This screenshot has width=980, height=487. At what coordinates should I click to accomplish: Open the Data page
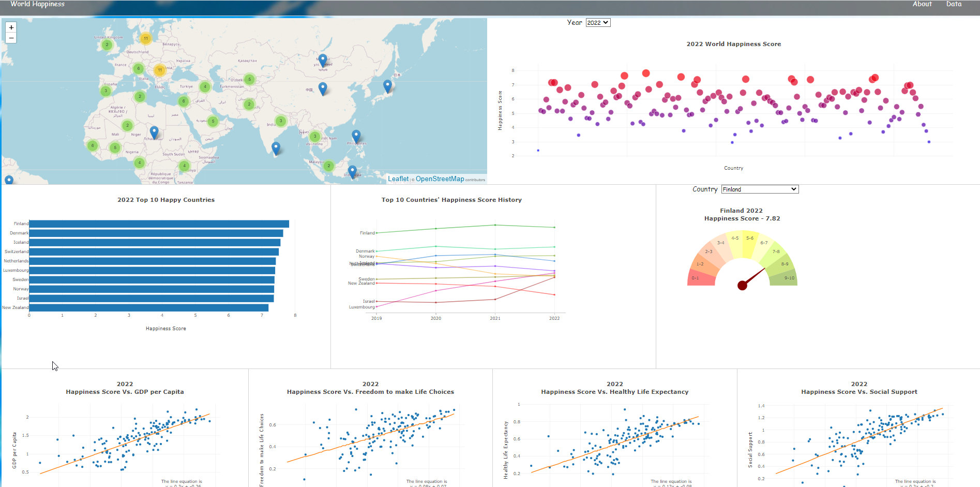coord(954,4)
